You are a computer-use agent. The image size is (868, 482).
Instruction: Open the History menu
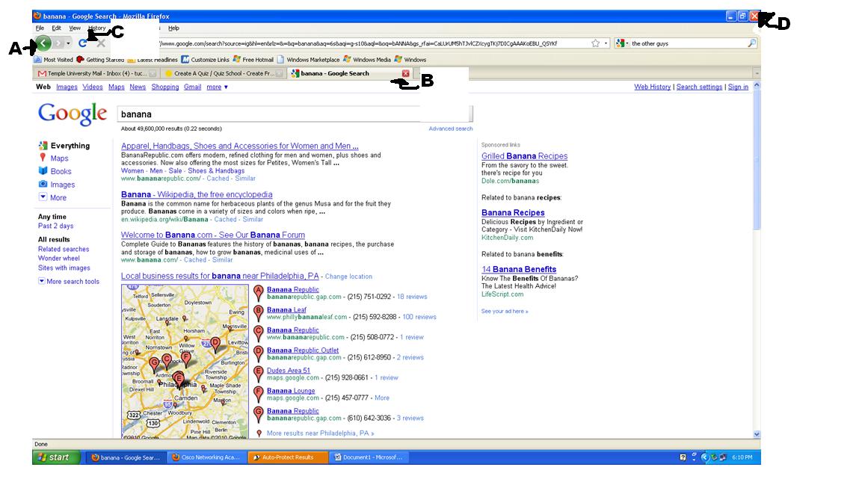(x=96, y=28)
